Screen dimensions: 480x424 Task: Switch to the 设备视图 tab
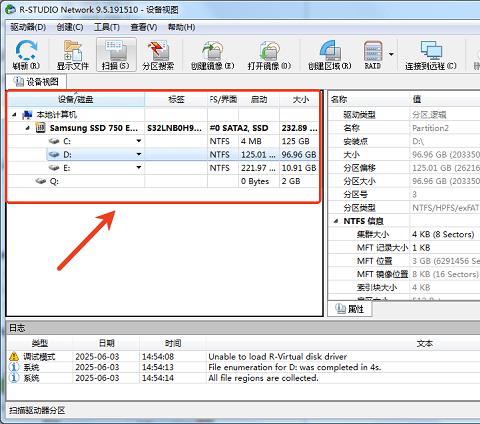36,81
